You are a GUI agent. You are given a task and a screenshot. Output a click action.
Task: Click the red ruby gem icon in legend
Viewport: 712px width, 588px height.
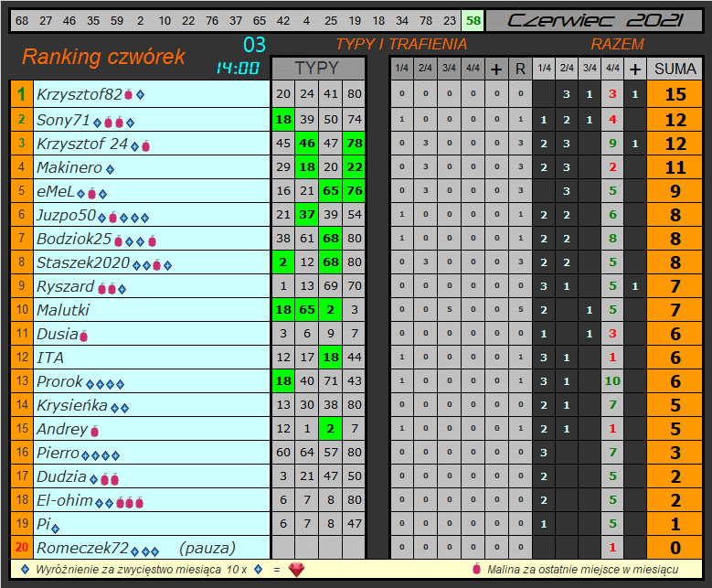click(296, 570)
